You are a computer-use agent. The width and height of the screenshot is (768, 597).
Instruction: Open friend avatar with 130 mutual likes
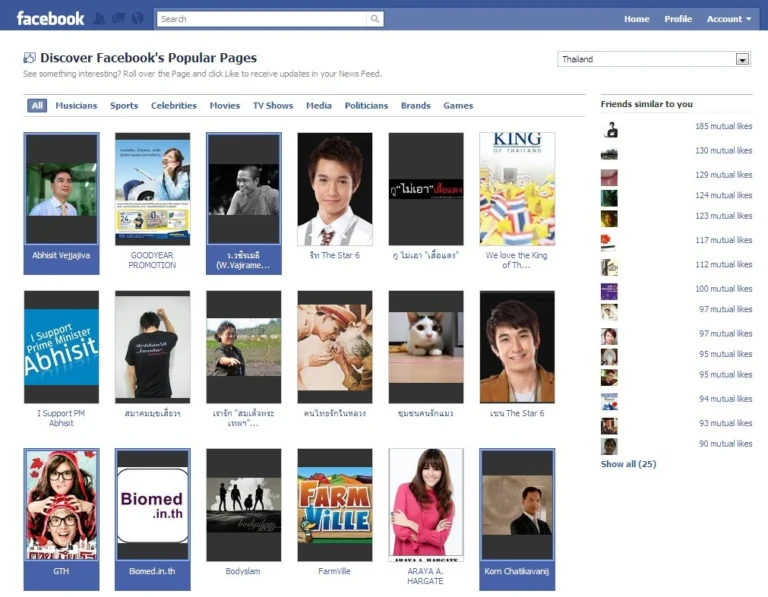(x=609, y=154)
